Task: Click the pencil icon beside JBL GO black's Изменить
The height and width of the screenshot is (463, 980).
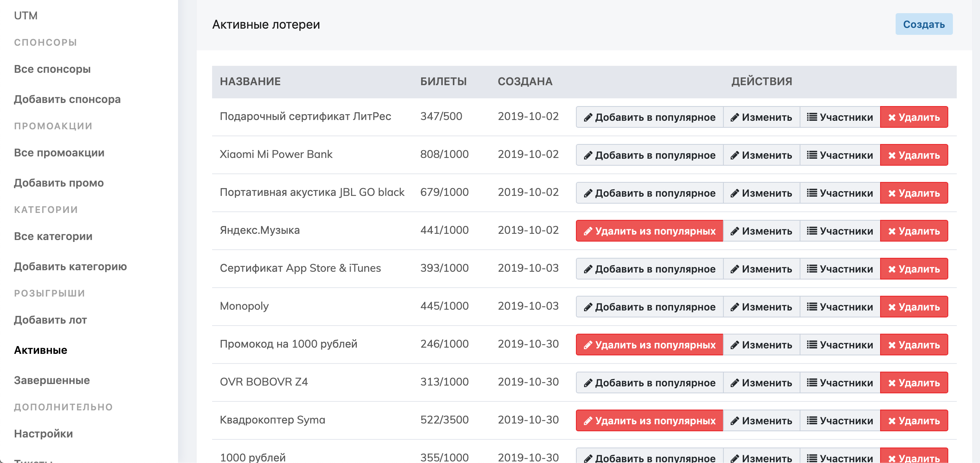Action: [735, 193]
